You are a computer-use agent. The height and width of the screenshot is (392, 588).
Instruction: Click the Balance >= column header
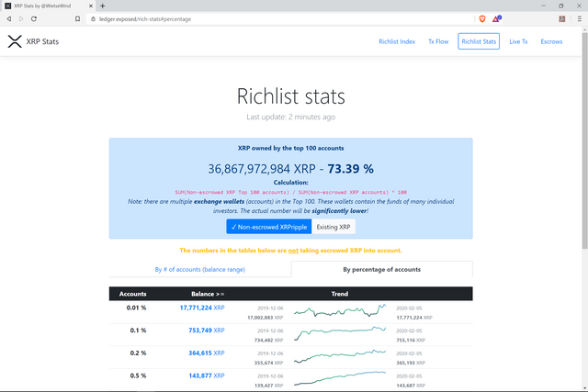tap(208, 294)
